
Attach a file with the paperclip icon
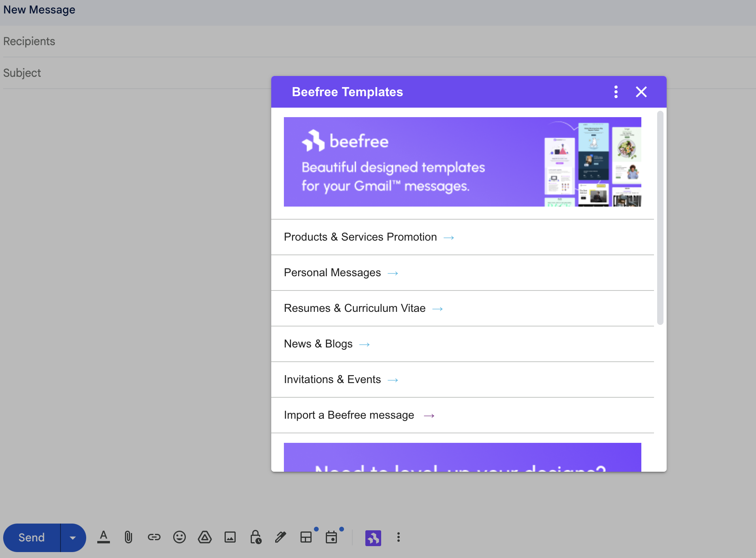(x=129, y=537)
